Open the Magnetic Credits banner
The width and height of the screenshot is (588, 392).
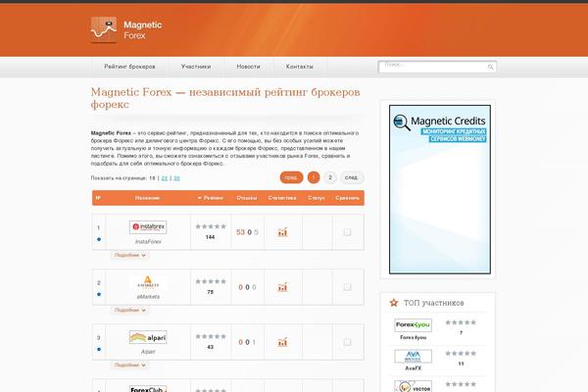point(440,189)
